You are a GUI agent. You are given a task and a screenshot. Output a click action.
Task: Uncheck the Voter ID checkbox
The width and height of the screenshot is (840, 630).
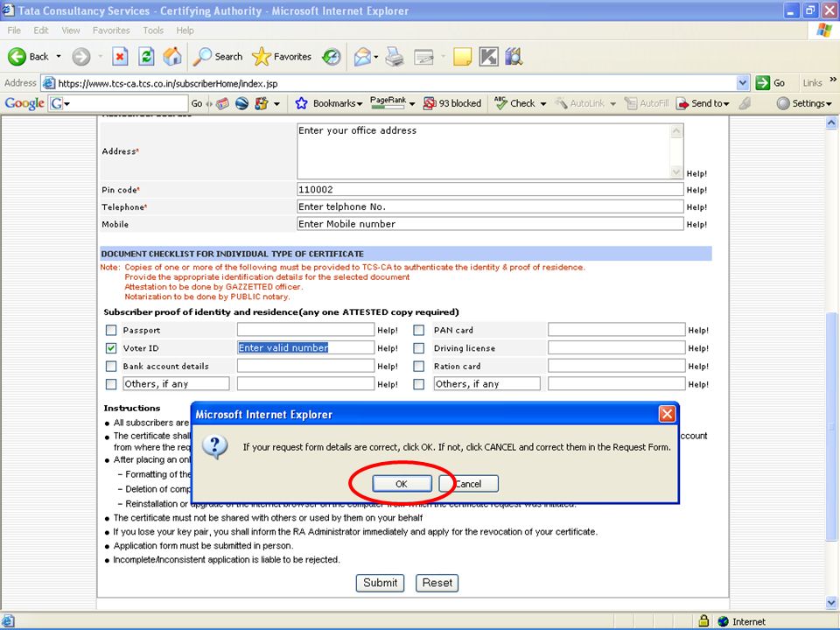point(111,348)
